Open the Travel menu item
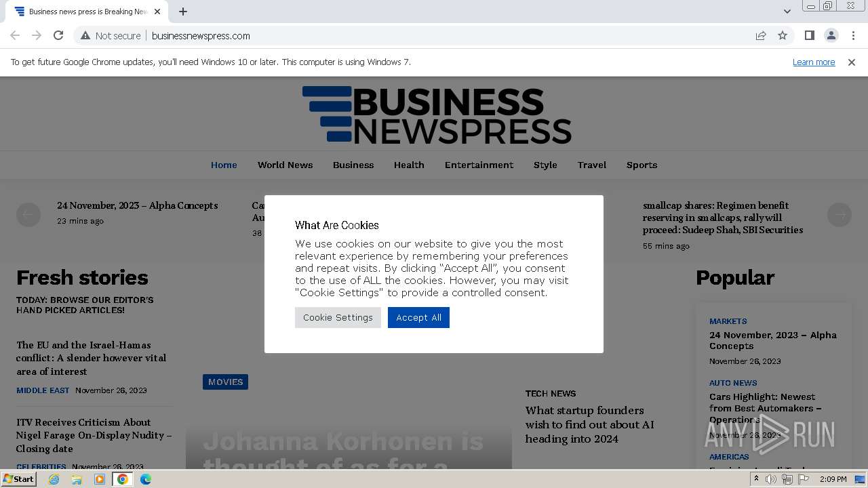Image resolution: width=868 pixels, height=488 pixels. point(592,165)
